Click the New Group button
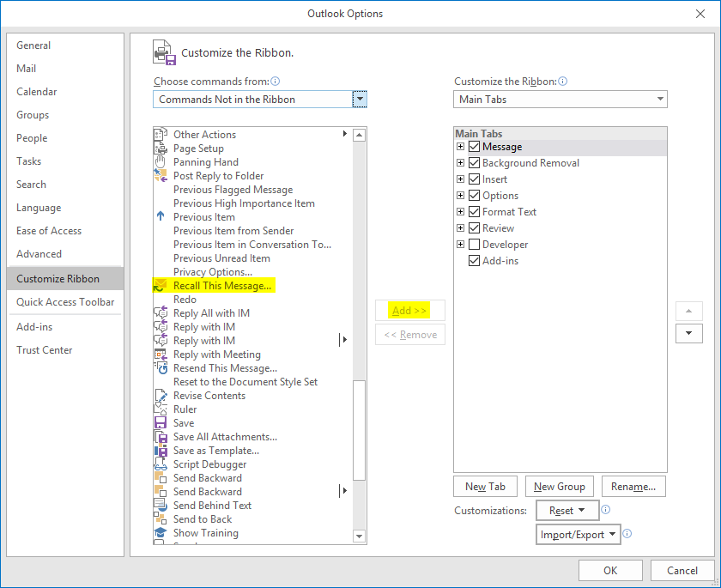 [x=559, y=486]
